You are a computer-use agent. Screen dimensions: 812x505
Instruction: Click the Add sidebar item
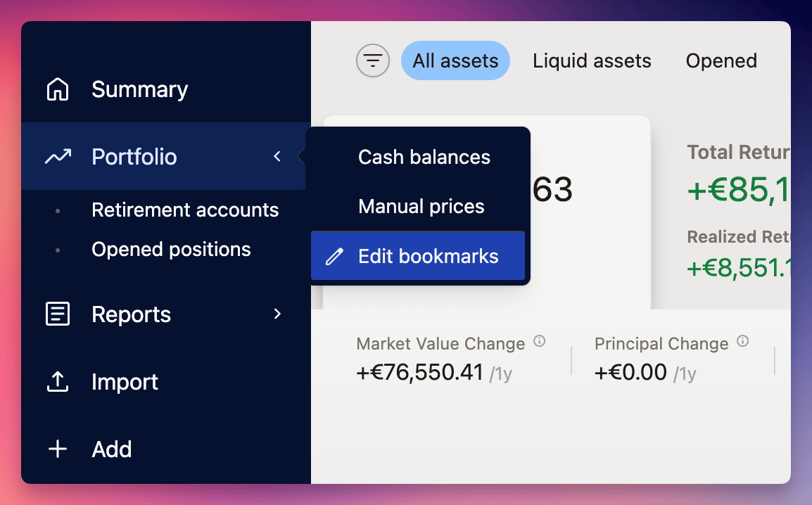(166, 449)
